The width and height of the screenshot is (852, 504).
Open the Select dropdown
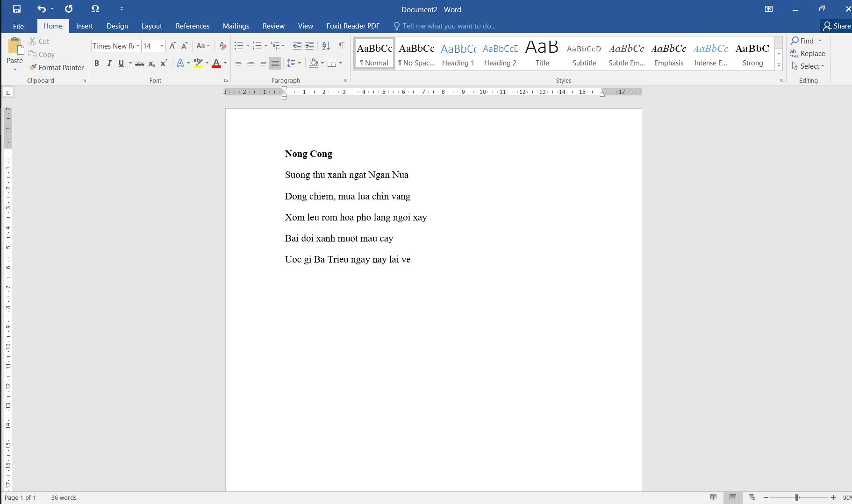pos(808,66)
